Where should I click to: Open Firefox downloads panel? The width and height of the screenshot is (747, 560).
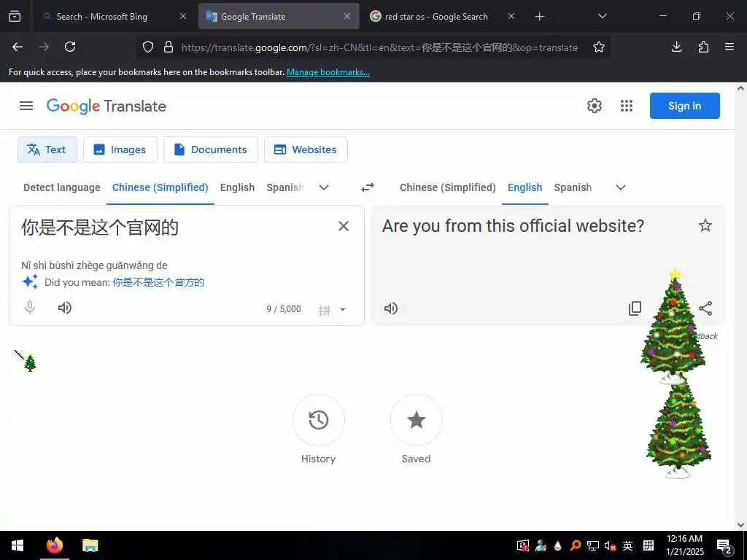coord(676,47)
